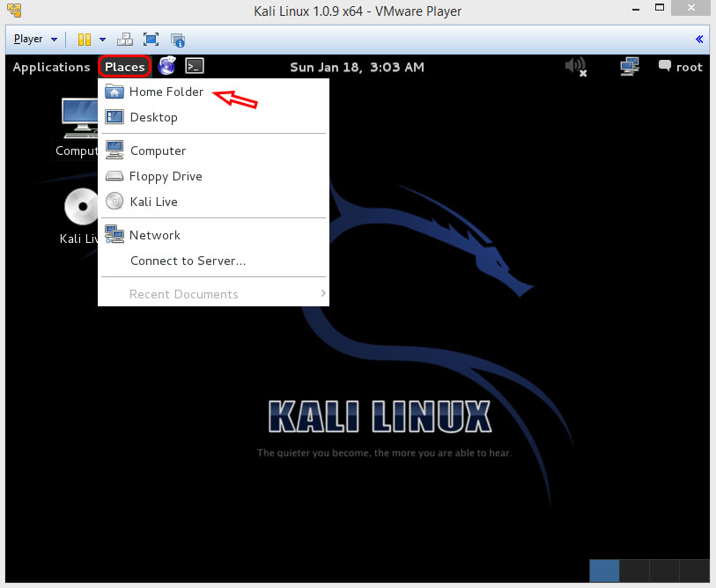Enter full screen mode icon
The image size is (716, 588).
151,40
